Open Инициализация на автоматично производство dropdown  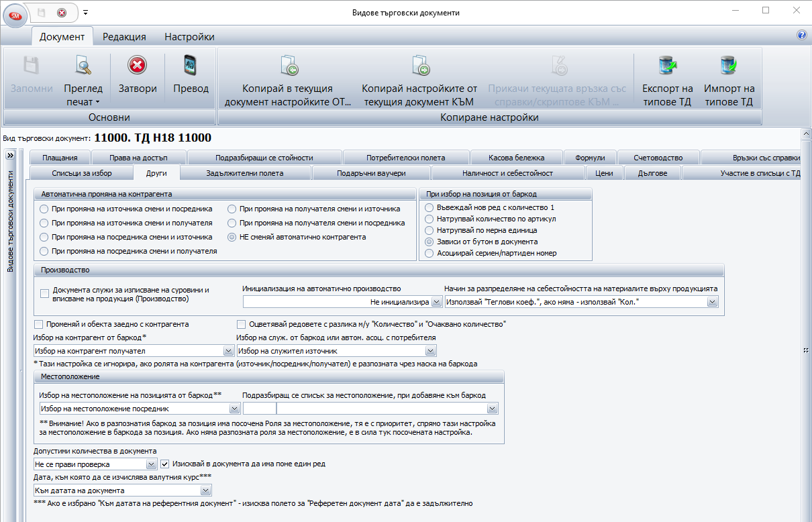(436, 303)
